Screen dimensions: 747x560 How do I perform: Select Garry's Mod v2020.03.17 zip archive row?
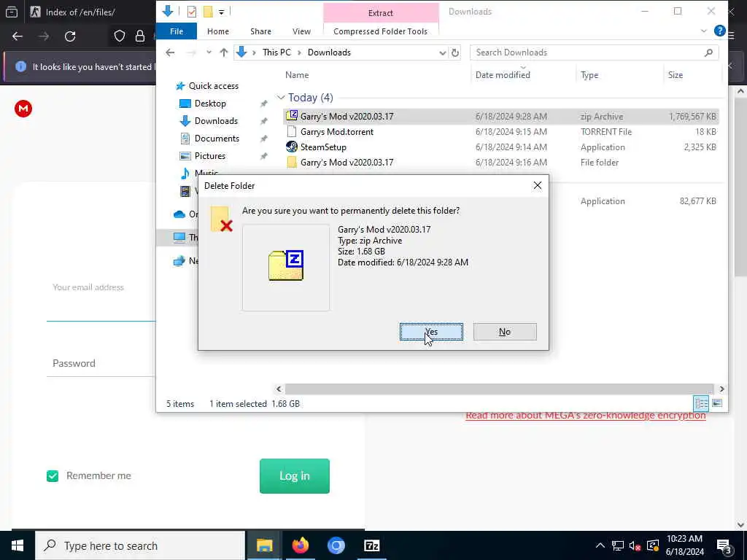pyautogui.click(x=500, y=117)
